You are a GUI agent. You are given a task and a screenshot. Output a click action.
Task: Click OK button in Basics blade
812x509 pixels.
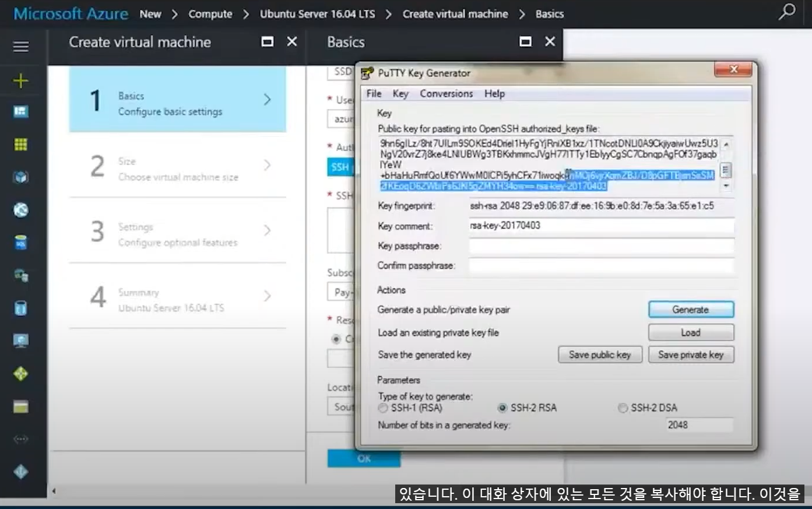pos(364,459)
